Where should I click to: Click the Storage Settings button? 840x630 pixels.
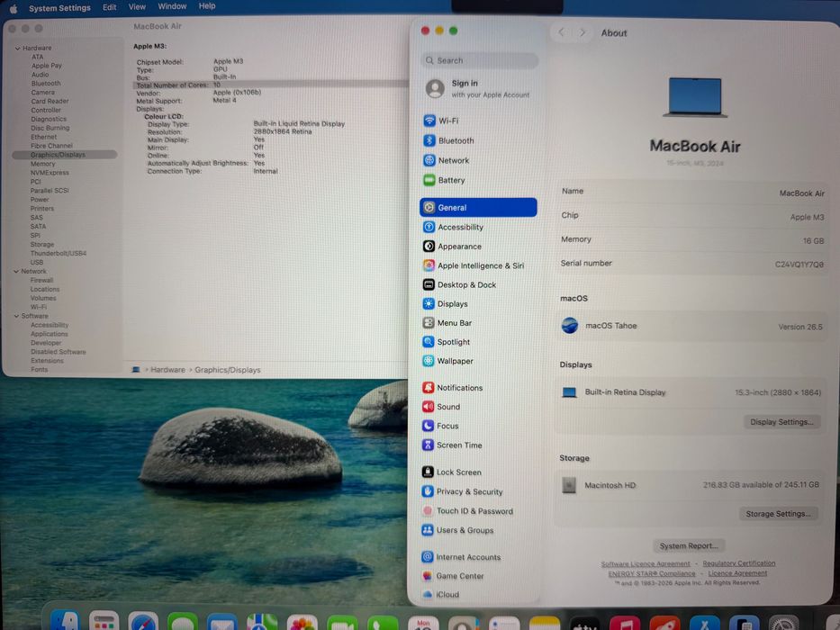[x=779, y=514]
